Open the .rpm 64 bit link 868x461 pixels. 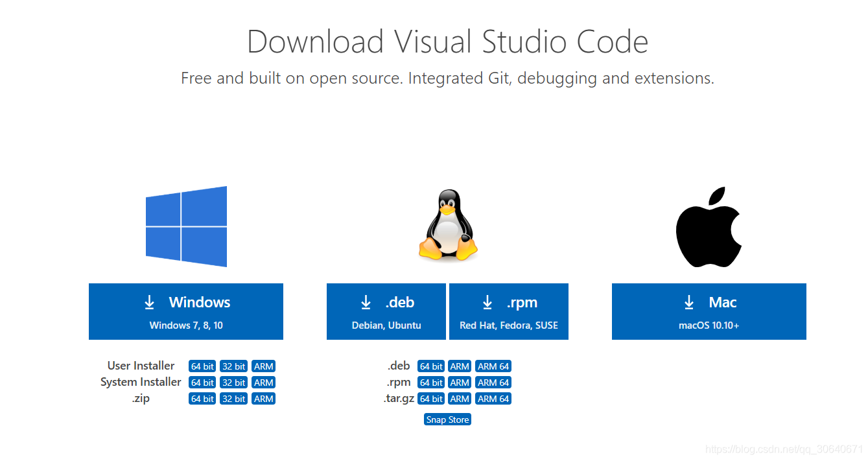pyautogui.click(x=431, y=383)
